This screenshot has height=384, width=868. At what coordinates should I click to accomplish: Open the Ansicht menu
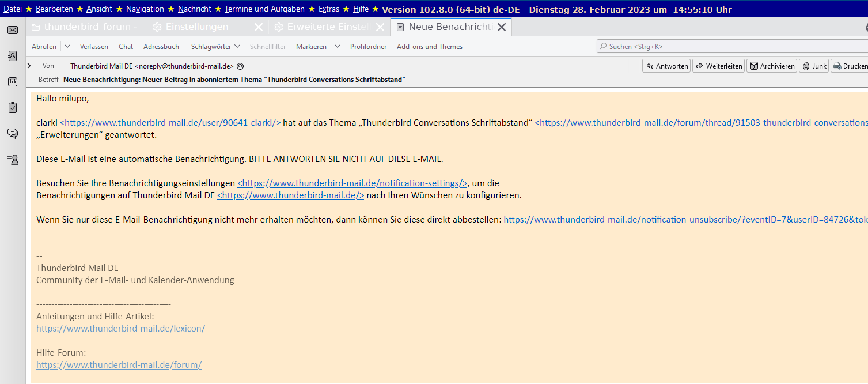pos(99,9)
